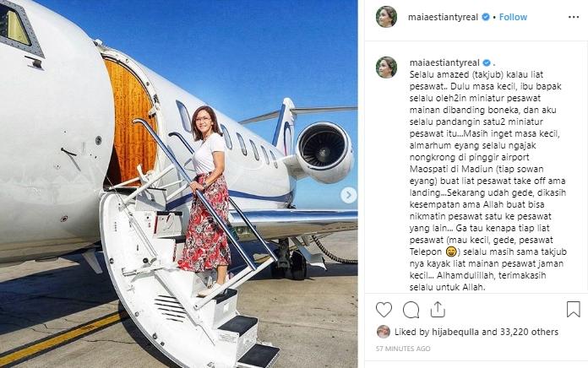Screen dimensions: 588x368
Task: Open the three-dot more options menu
Action: pos(572,17)
